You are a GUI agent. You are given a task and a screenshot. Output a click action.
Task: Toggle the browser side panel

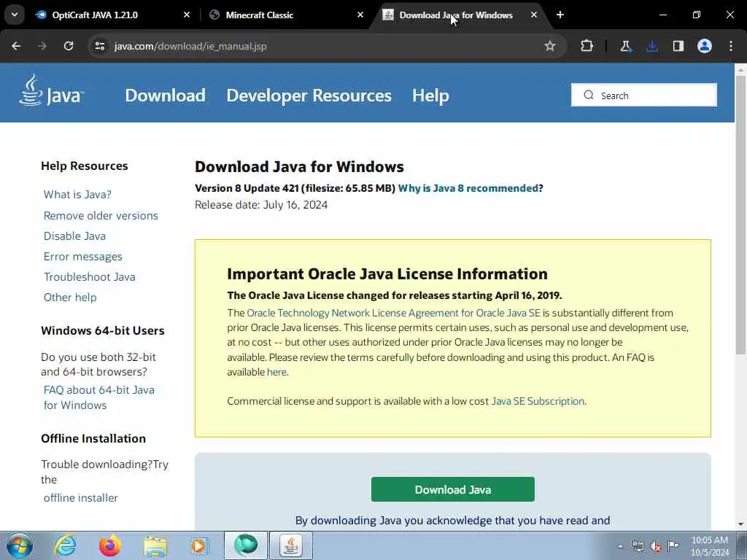[x=678, y=46]
